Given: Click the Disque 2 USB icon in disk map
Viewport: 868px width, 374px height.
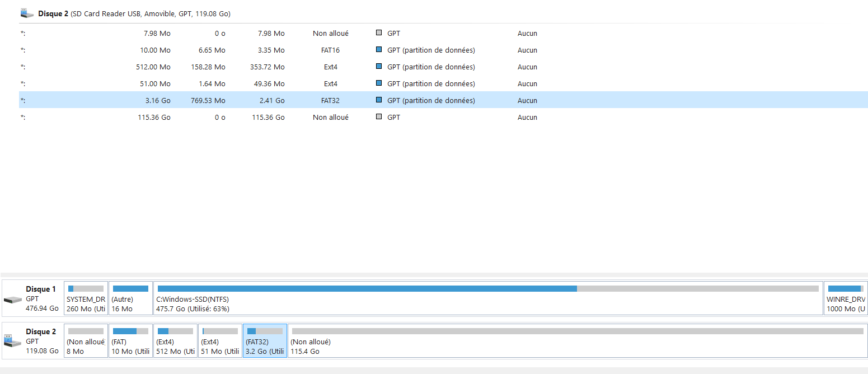Looking at the screenshot, I should pos(12,340).
